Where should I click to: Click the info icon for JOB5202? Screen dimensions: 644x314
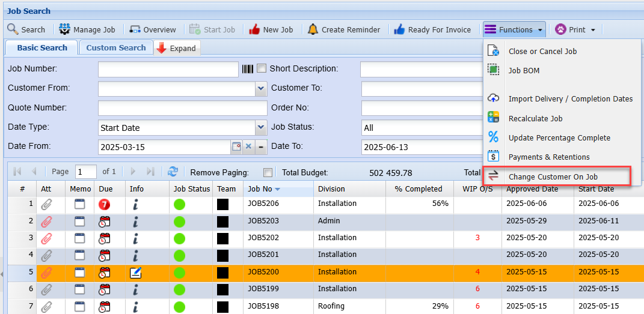tap(136, 238)
